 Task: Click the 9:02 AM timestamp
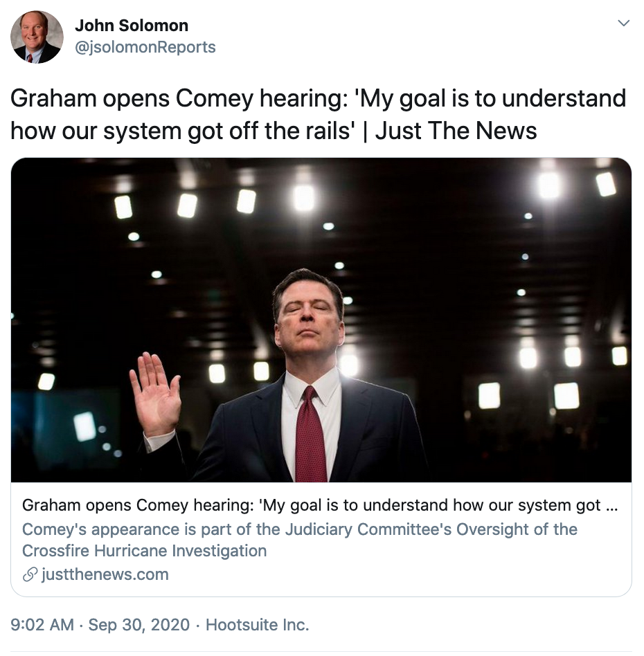(x=42, y=625)
